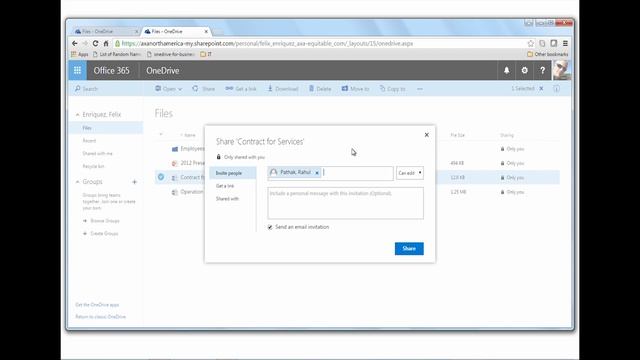Click the File Size column header
Screen dimensions: 640x360
pos(458,135)
